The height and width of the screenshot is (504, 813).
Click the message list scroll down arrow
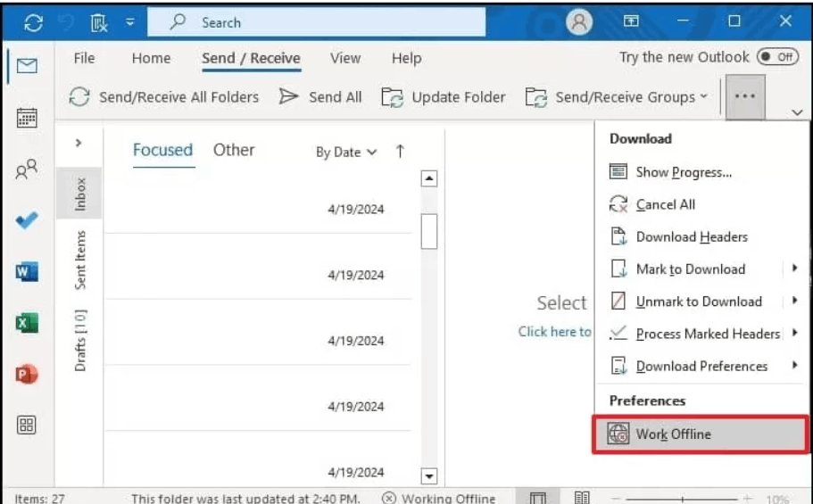click(428, 475)
